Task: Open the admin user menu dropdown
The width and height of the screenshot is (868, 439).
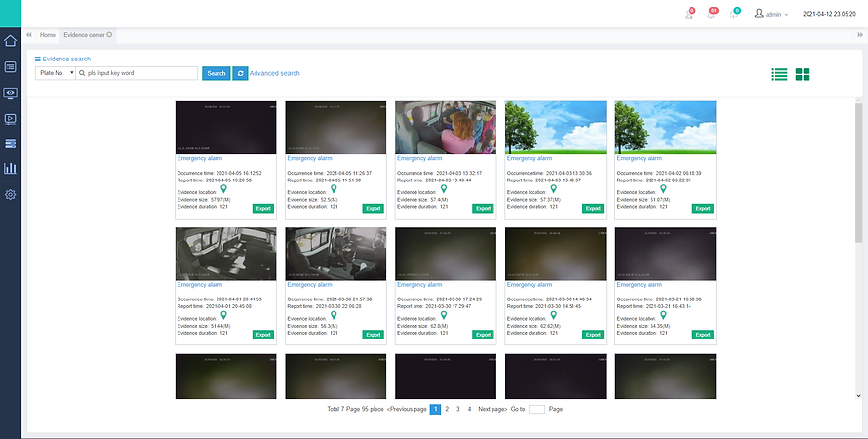Action: tap(771, 14)
